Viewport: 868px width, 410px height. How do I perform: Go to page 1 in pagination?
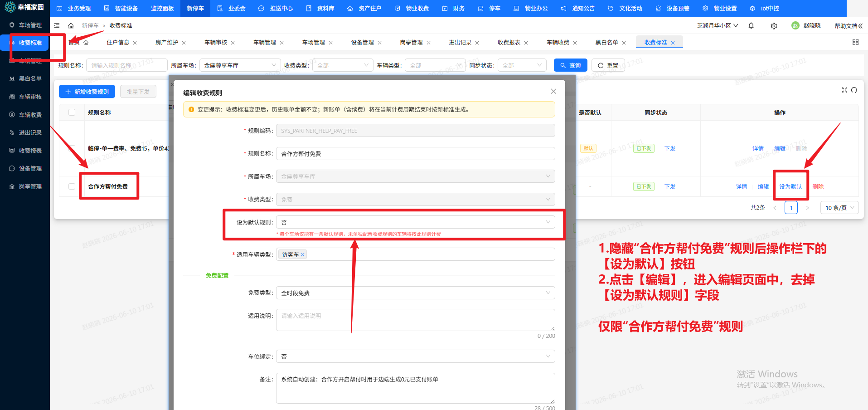click(x=791, y=208)
